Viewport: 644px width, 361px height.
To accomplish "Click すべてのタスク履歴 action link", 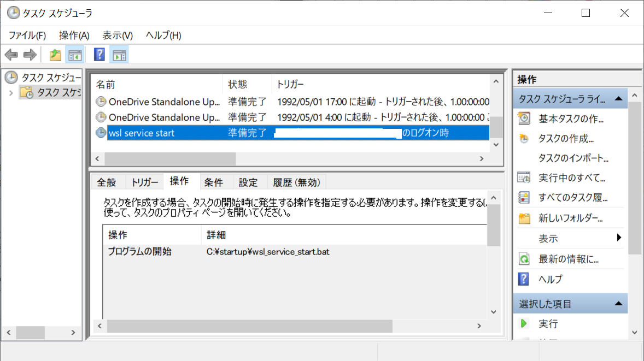I will 573,197.
